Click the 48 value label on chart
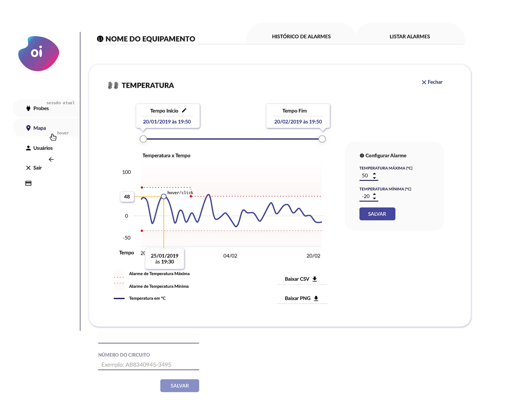This screenshot has height=420, width=512. tap(127, 197)
